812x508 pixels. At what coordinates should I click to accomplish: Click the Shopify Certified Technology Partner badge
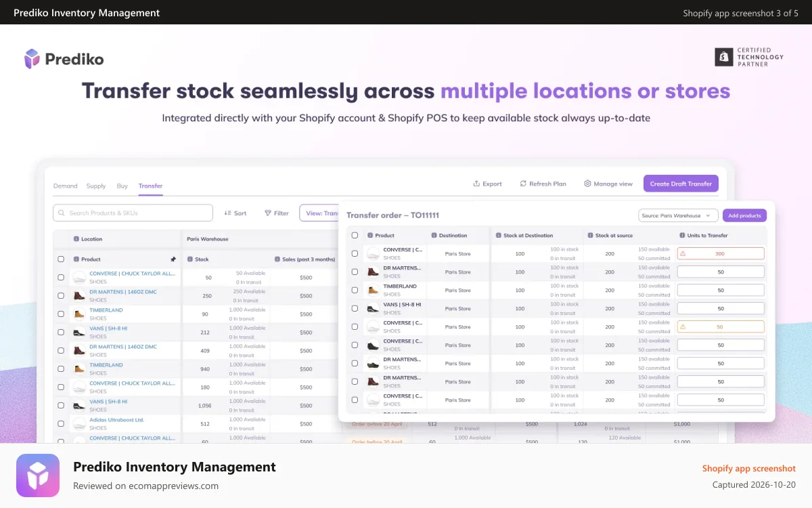[749, 57]
